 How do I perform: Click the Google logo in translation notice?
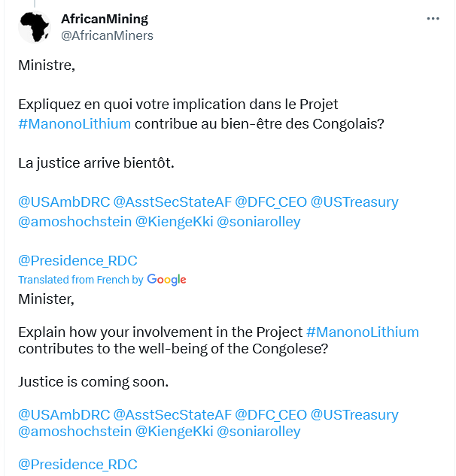[166, 280]
